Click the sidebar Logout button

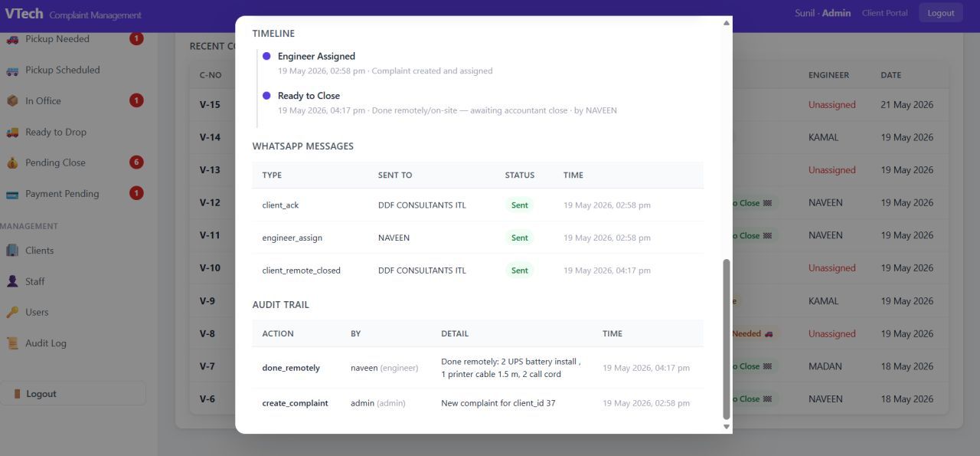73,393
